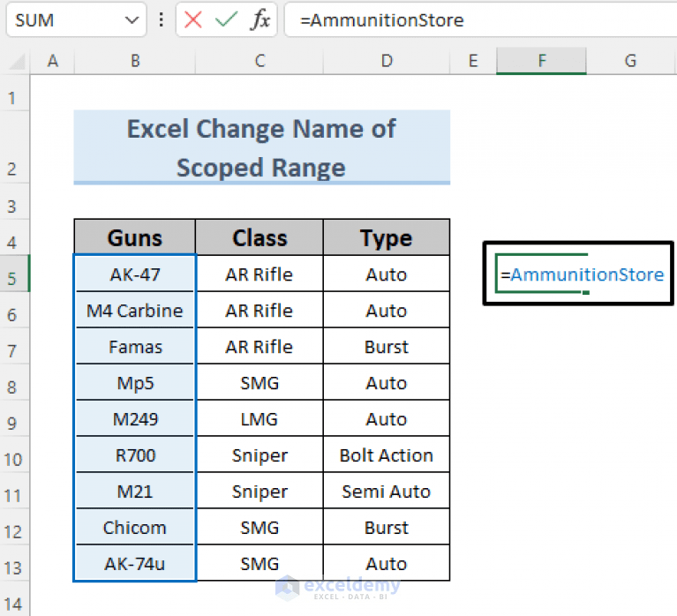Click the 'Type' table header cell

387,237
